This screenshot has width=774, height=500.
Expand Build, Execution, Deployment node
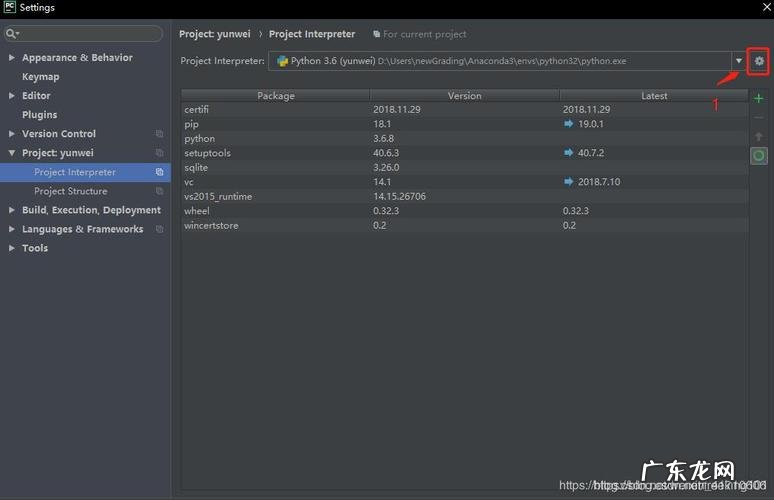(12, 210)
